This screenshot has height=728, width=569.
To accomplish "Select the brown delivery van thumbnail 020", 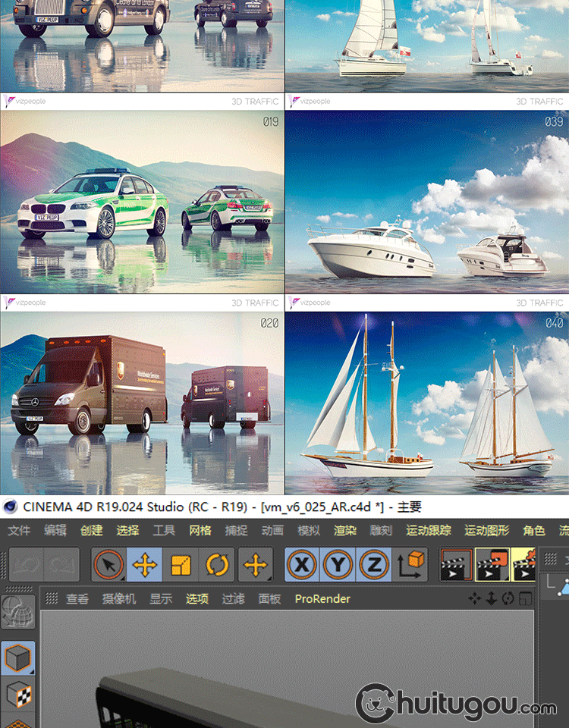I will click(x=142, y=403).
